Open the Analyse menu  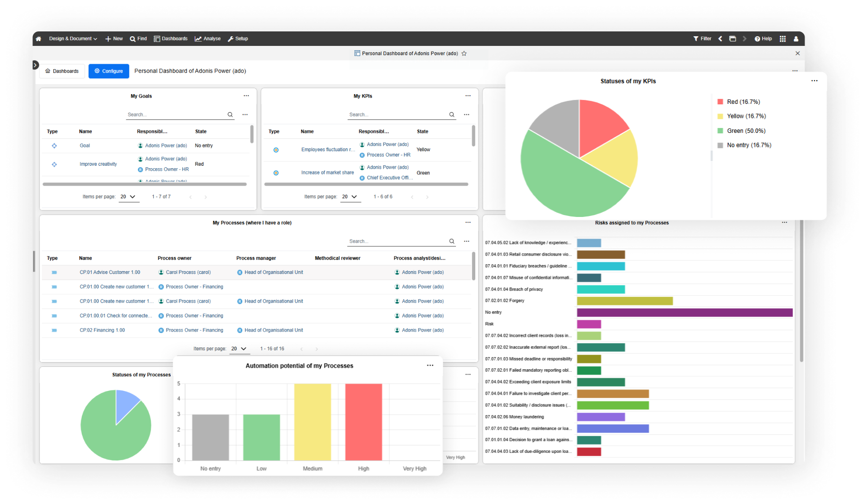[207, 39]
